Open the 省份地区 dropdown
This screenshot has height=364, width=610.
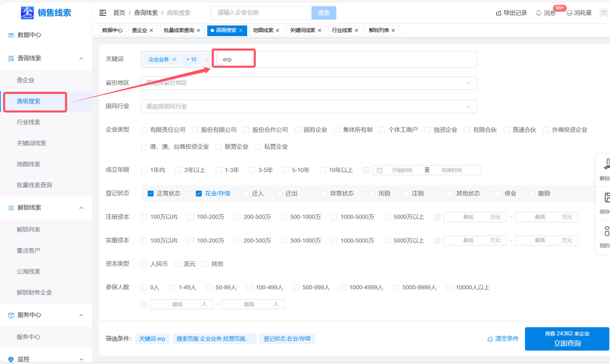click(309, 83)
